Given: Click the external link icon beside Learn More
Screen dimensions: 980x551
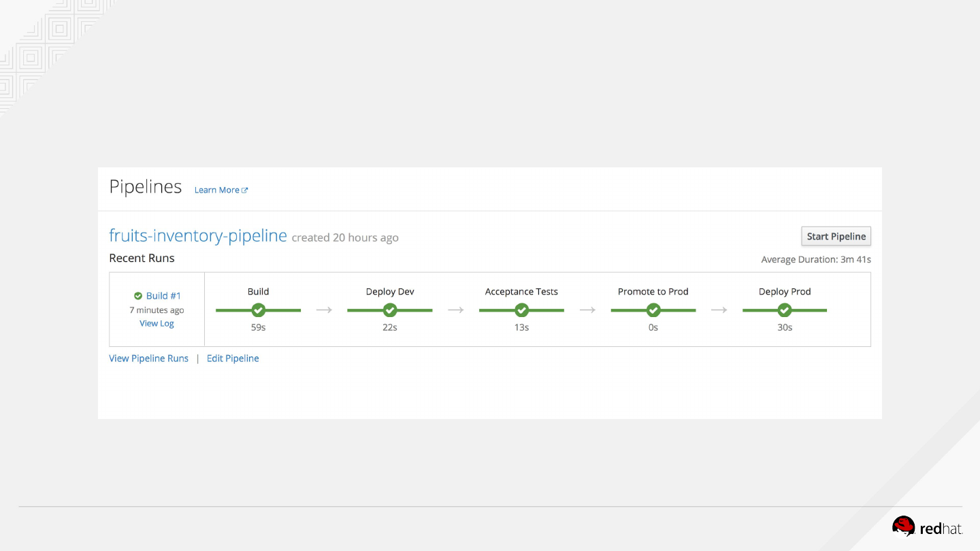Looking at the screenshot, I should point(245,190).
